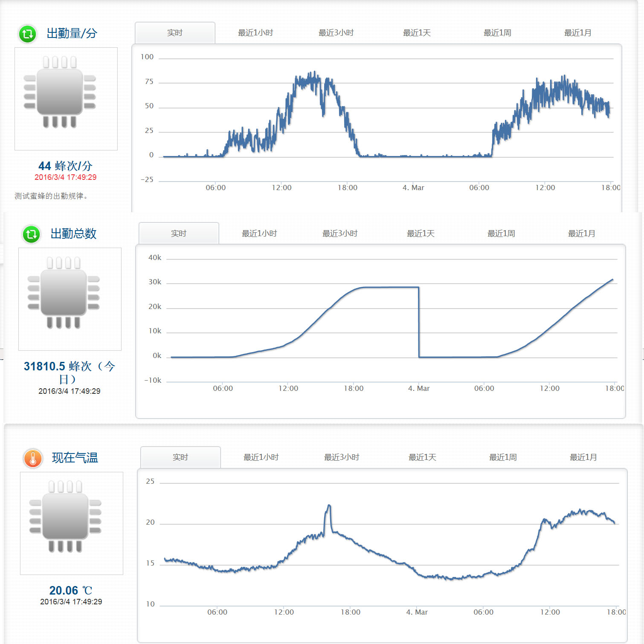Viewport: 644px width, 644px height.
Task: Switch 出勤总数 chart to 最近1天
Action: [421, 234]
